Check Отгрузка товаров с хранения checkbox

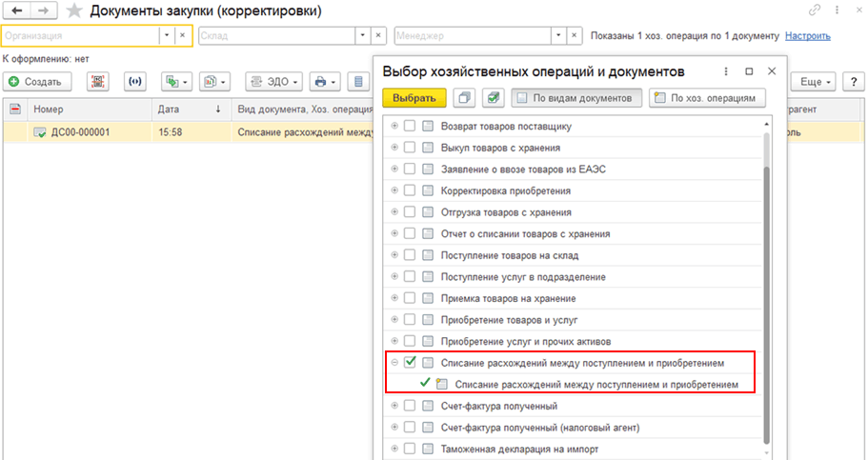coord(409,212)
